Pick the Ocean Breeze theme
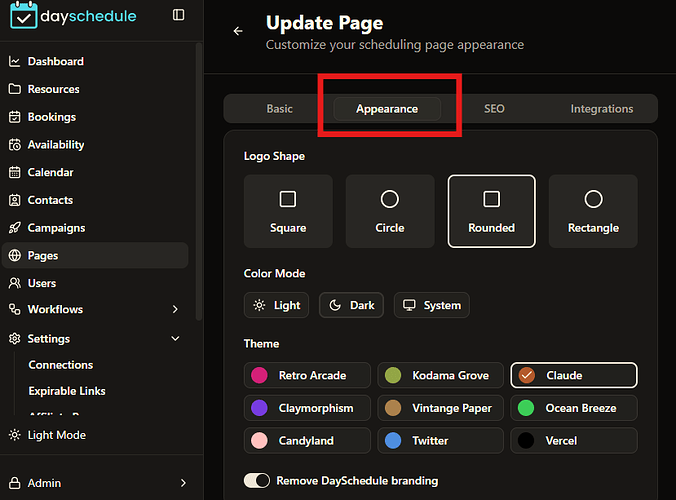The height and width of the screenshot is (500, 676). pyautogui.click(x=574, y=408)
